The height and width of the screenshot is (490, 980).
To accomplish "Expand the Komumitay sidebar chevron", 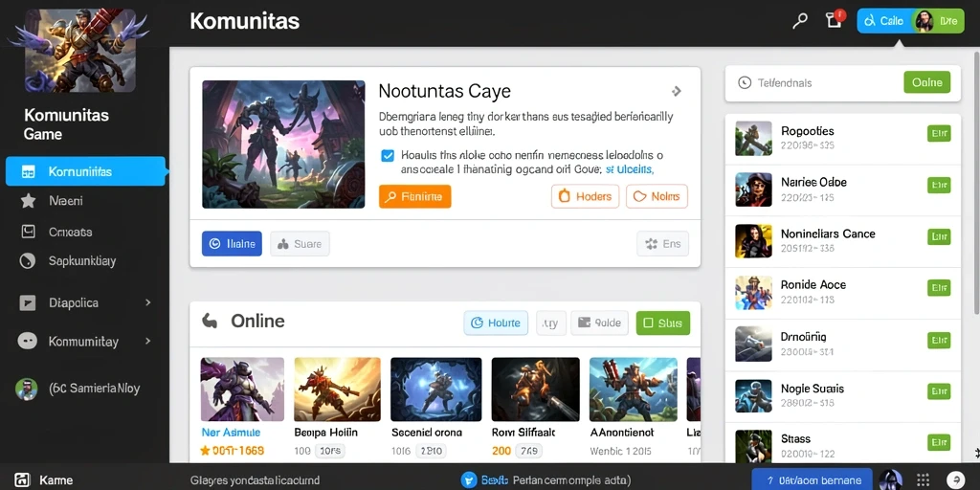I will [148, 342].
